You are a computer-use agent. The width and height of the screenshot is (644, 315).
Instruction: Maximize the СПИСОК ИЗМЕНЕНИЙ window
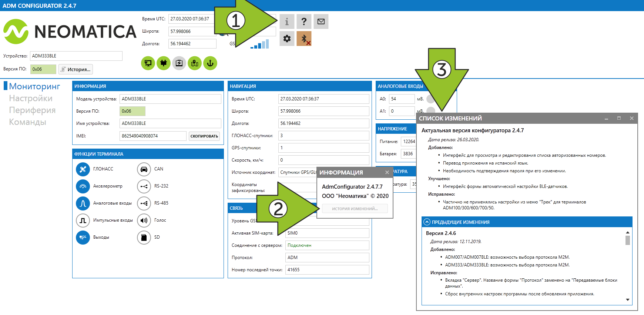click(619, 118)
